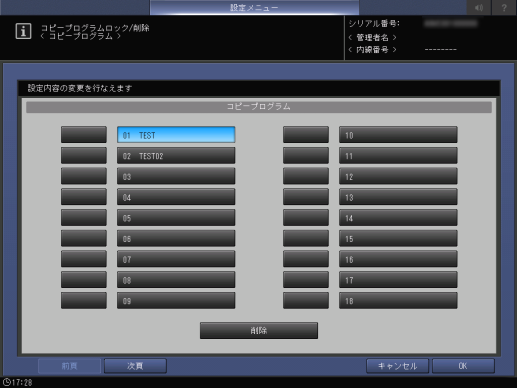Toggle lock button beside slot 06
The height and width of the screenshot is (388, 517).
pyautogui.click(x=84, y=238)
